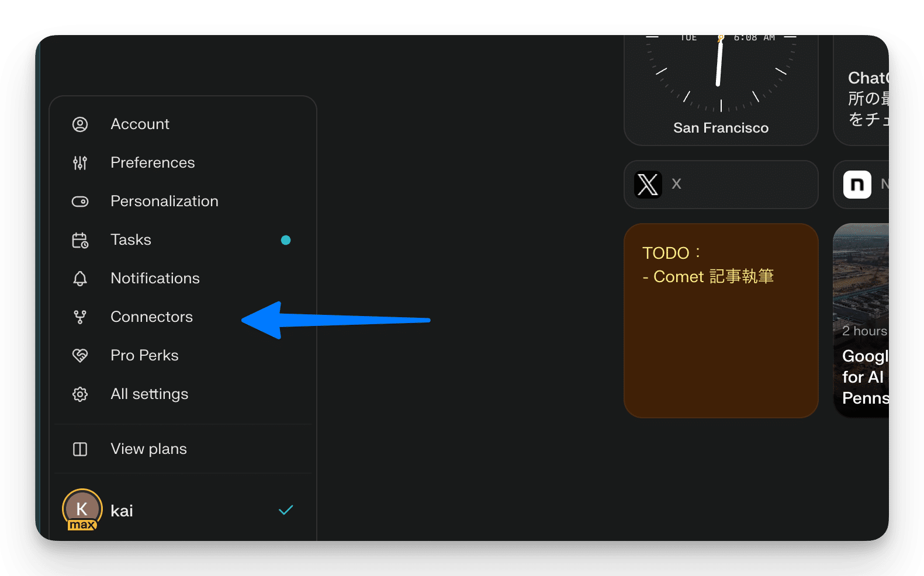
Task: Click the Connectors branch icon
Action: [80, 317]
